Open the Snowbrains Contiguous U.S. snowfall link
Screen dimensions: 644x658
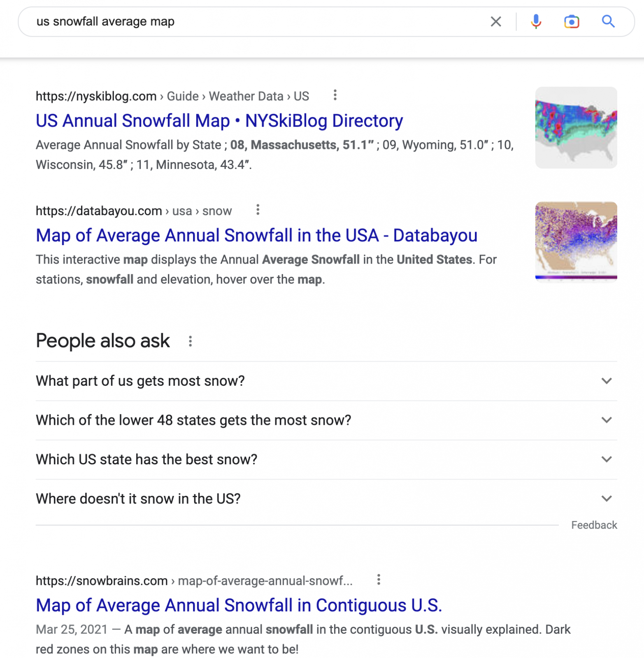(239, 605)
